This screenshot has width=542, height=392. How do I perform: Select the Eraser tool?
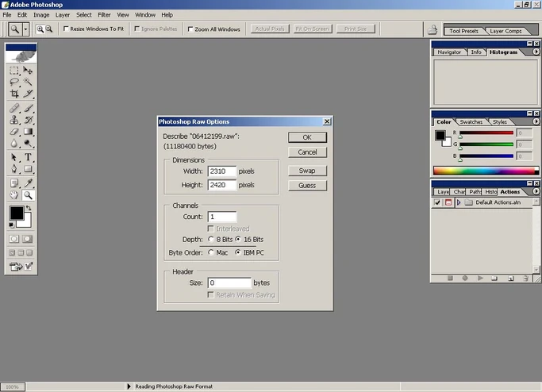tap(14, 133)
